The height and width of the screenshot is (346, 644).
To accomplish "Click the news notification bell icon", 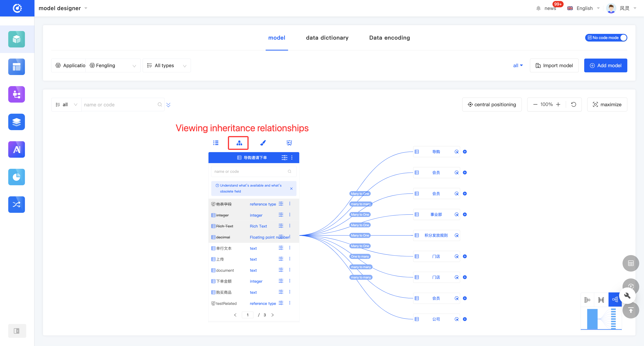I will [x=538, y=8].
